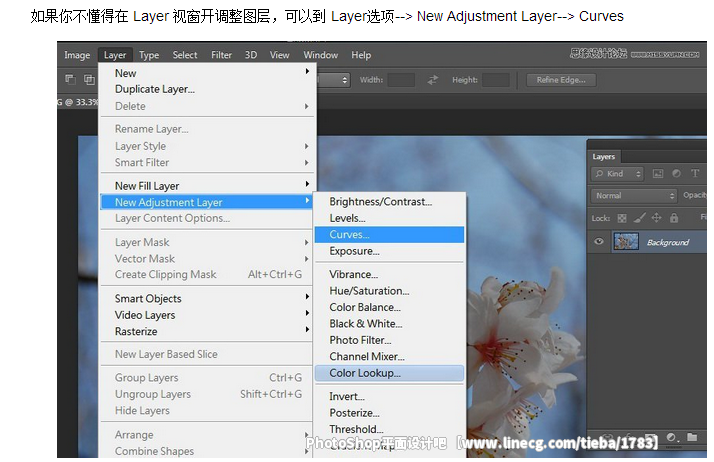Select the Background layer name
This screenshot has height=462, width=714.
pos(668,242)
